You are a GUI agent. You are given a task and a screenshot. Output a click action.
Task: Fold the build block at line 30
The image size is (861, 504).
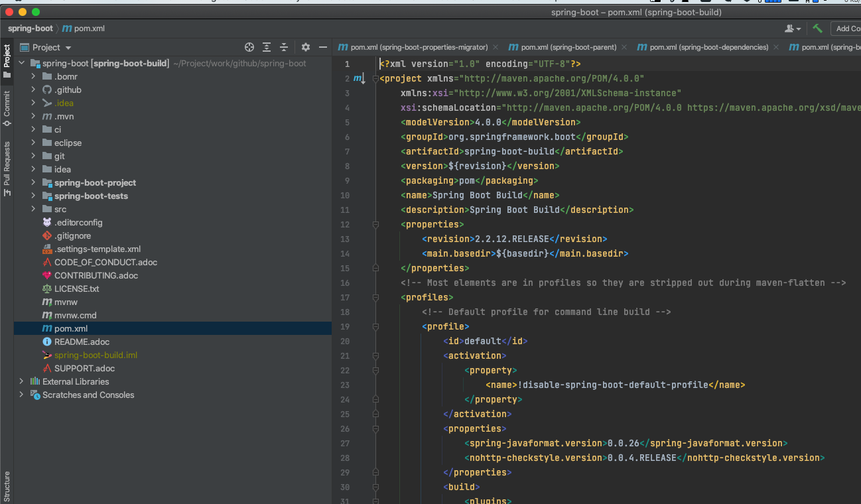(x=375, y=487)
